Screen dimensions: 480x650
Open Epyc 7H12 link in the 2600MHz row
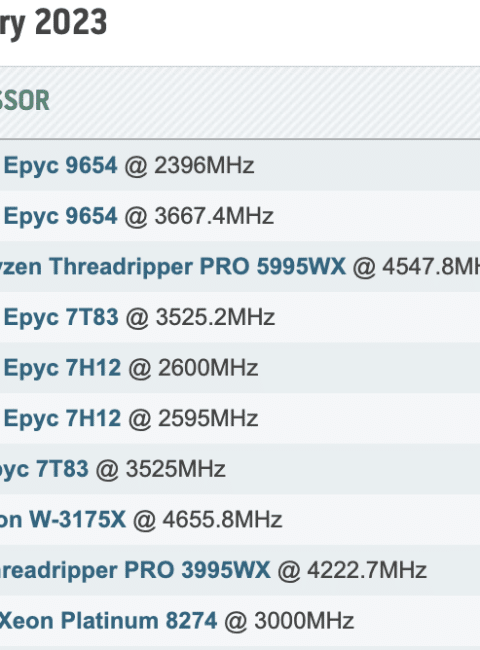(62, 368)
